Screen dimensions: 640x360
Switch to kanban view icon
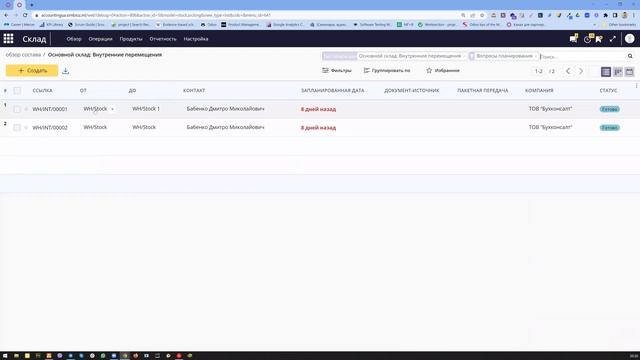pos(618,71)
